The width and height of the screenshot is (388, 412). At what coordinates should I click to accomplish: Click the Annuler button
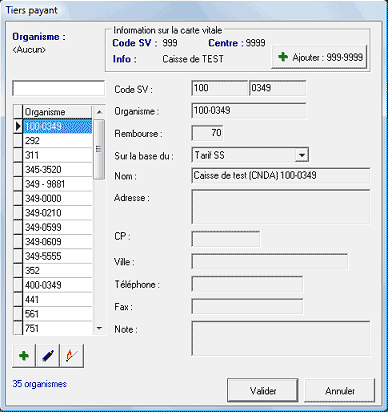340,390
